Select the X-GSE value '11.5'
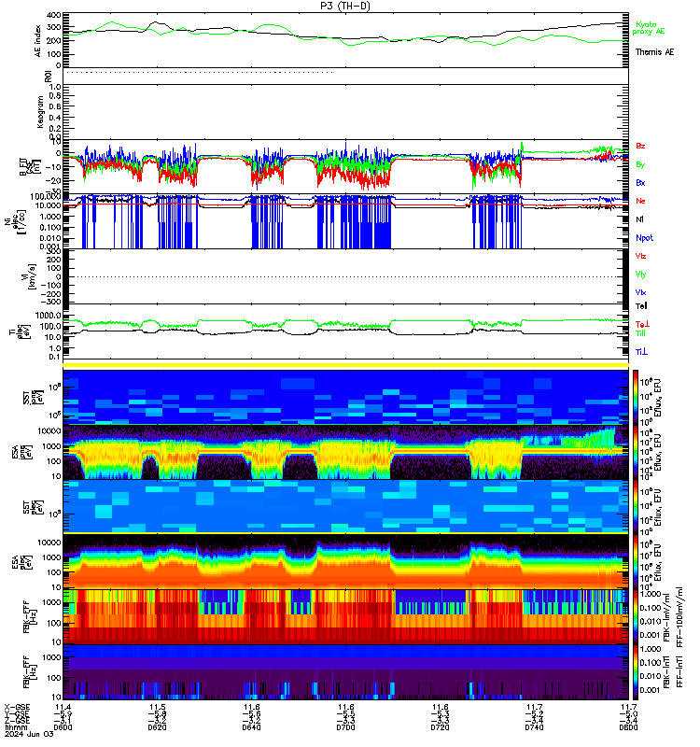 point(157,707)
